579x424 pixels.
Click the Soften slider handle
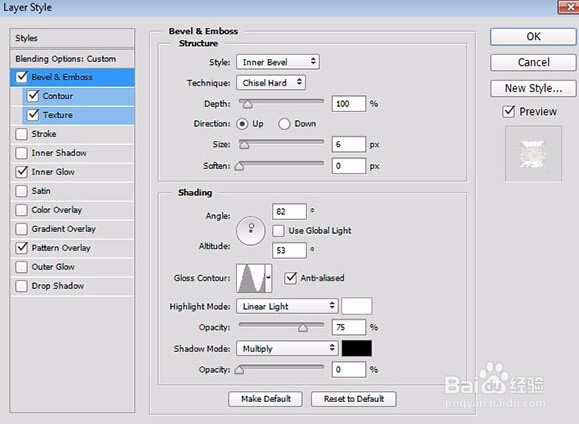point(239,167)
